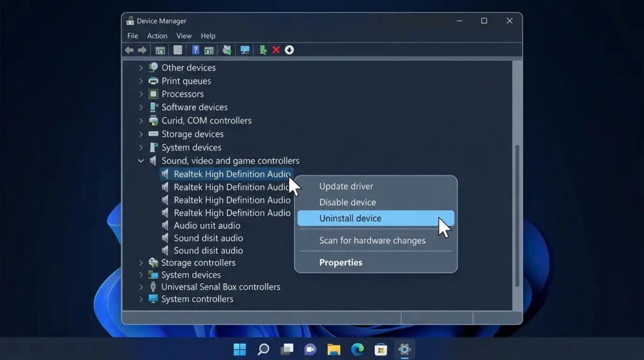This screenshot has width=644, height=360.
Task: Expand the Other devices node
Action: click(141, 68)
